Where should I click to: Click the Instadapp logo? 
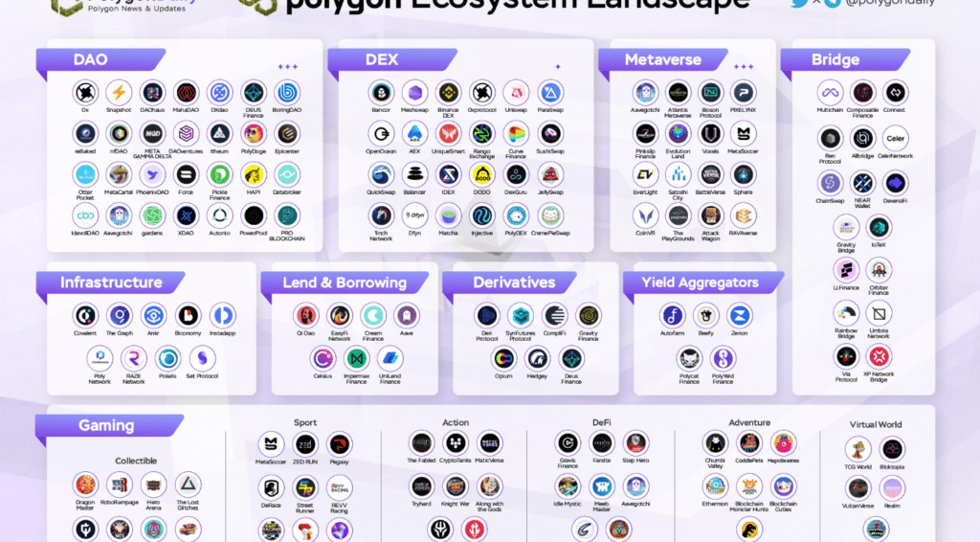click(x=222, y=316)
